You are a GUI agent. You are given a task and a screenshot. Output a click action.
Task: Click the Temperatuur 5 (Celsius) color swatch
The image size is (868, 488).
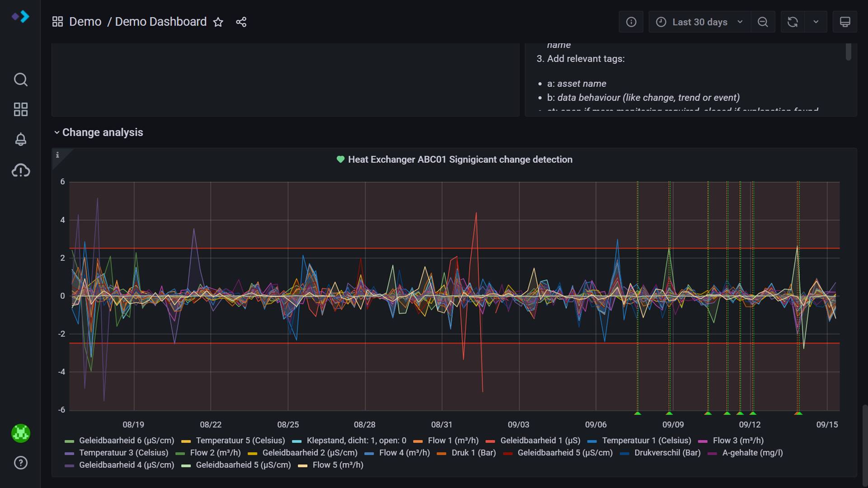coord(186,441)
